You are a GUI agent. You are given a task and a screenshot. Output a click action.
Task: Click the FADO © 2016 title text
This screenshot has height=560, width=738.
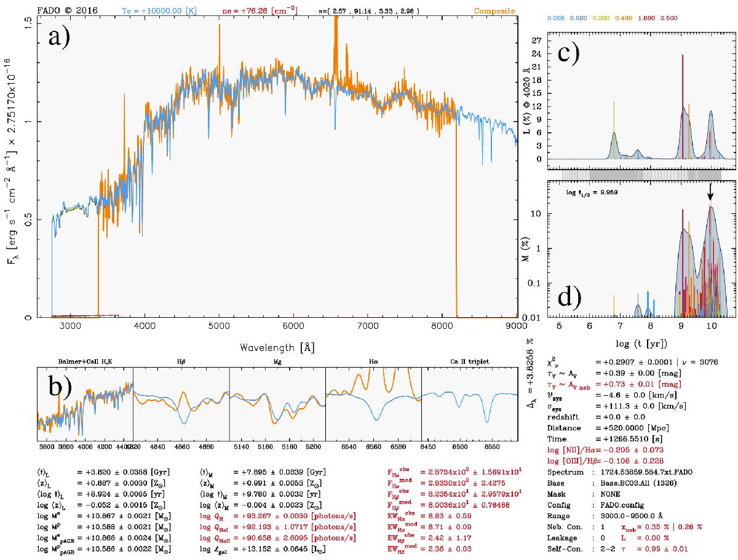pyautogui.click(x=65, y=10)
